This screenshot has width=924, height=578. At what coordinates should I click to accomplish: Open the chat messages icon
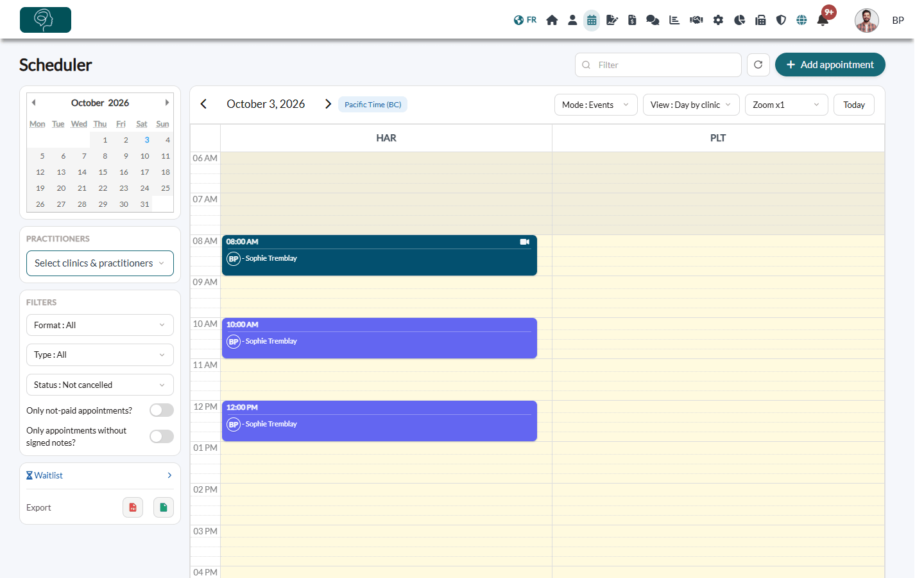(653, 20)
